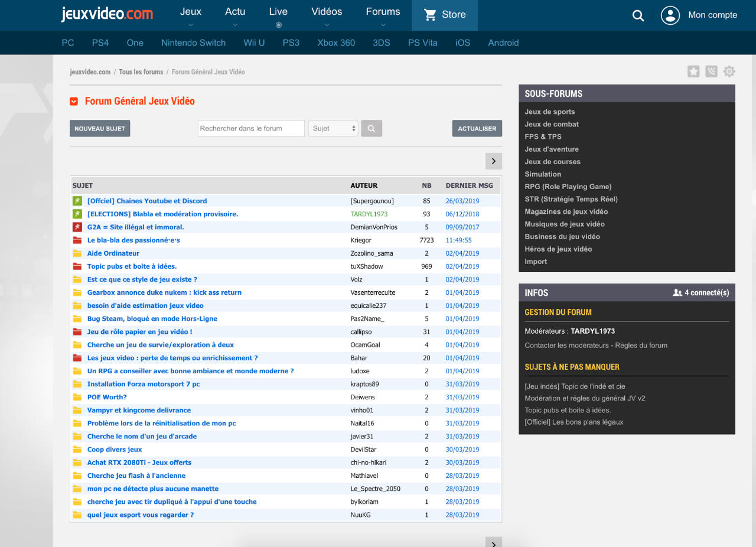Click folder icon of Achat RTX 2080Ti topic

click(77, 463)
